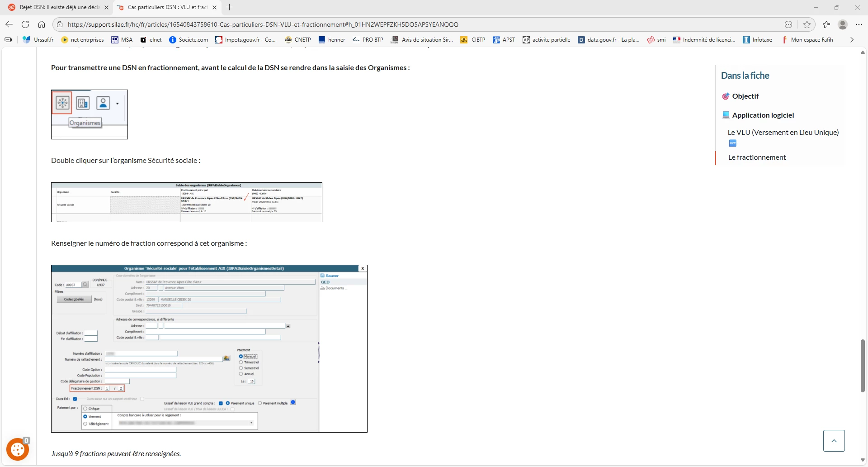Click the scrollbar down arrow
Image resolution: width=868 pixels, height=467 pixels.
point(863,461)
